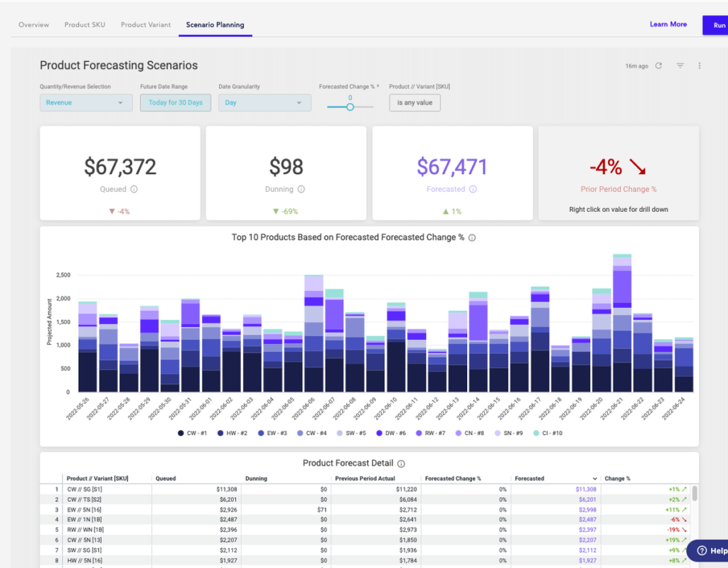Click the 'is any value' product filter button
728x568 pixels.
(414, 103)
